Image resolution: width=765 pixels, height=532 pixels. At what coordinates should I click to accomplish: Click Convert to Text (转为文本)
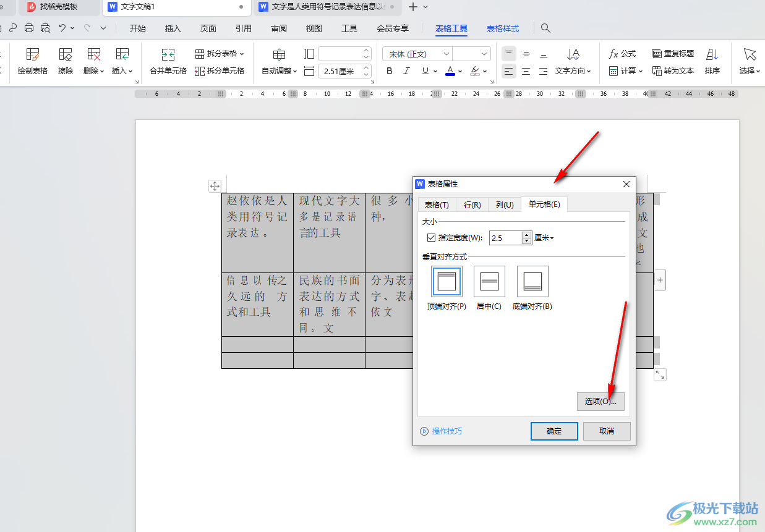tap(673, 71)
